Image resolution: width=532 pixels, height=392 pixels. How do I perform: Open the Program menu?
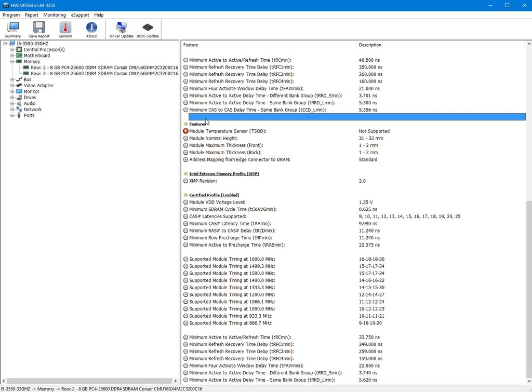(11, 15)
